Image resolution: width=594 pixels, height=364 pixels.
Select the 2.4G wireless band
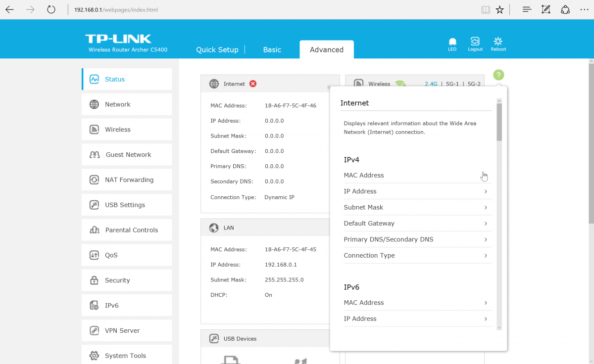coord(431,84)
